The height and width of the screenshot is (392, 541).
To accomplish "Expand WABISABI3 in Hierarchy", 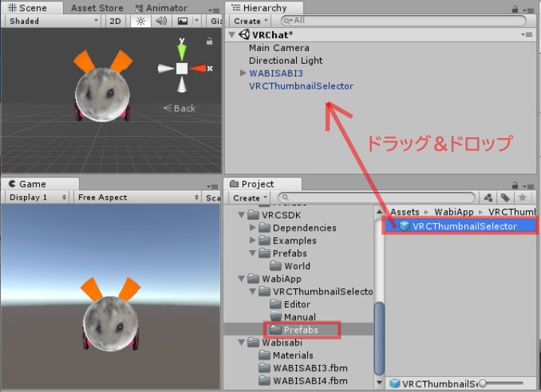I will 243,73.
